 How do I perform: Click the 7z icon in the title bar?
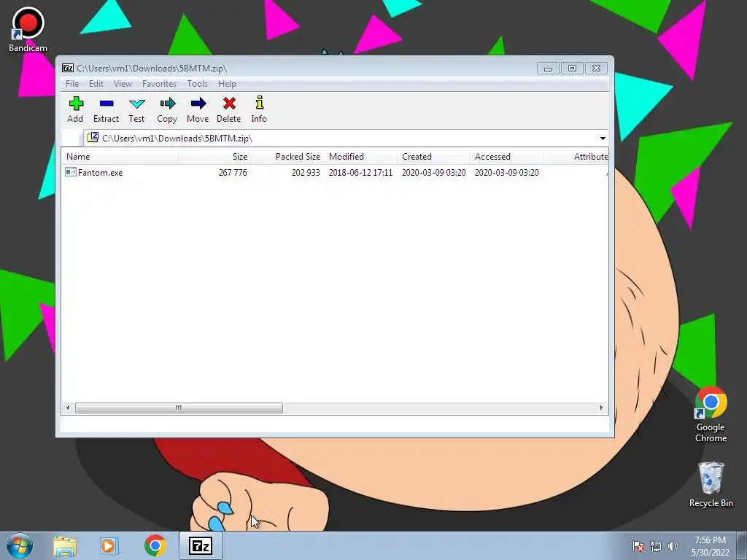(68, 68)
